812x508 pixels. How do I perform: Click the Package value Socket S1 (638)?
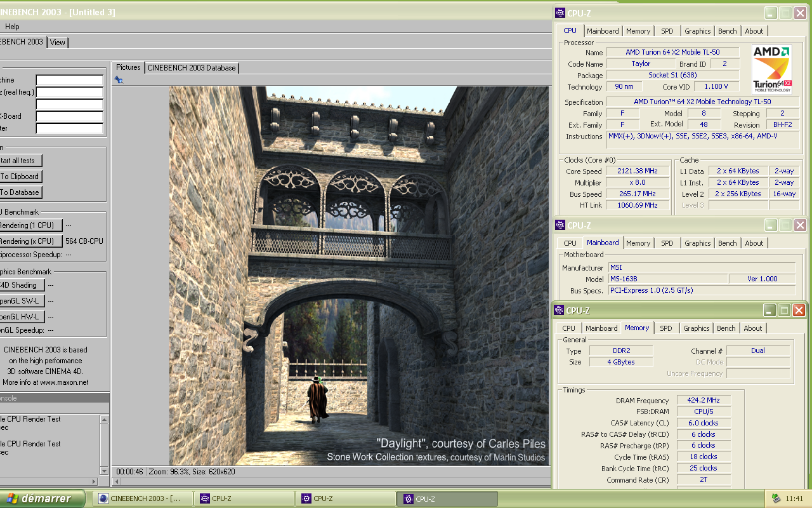pyautogui.click(x=672, y=76)
